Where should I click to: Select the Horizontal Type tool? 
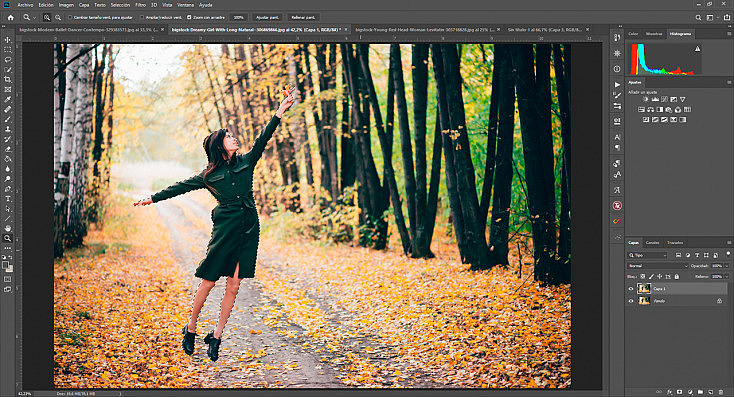[x=7, y=199]
